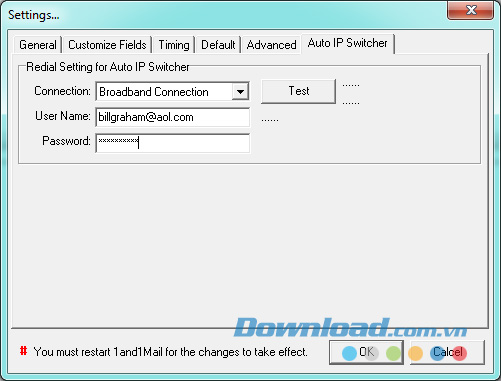The height and width of the screenshot is (381, 501).
Task: Focus the Password input field
Action: pyautogui.click(x=172, y=143)
